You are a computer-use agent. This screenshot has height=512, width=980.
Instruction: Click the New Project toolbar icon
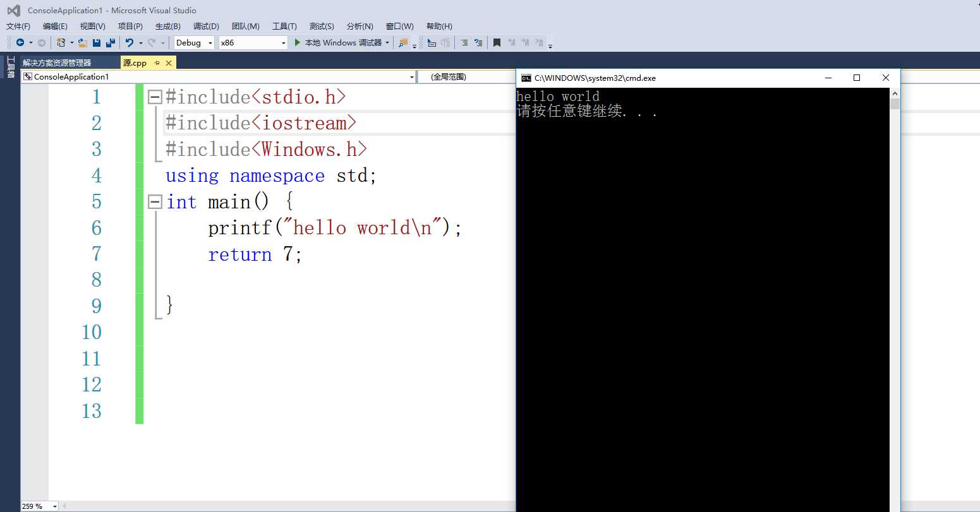[61, 42]
